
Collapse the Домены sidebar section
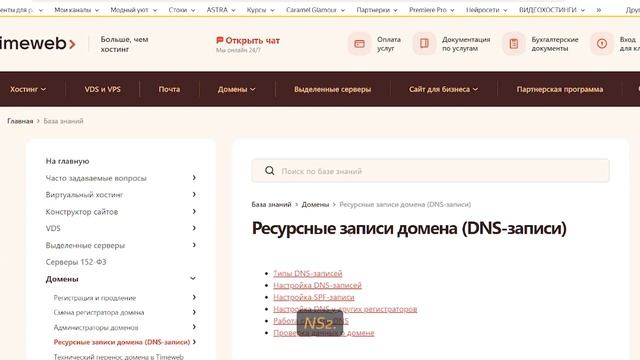click(193, 278)
